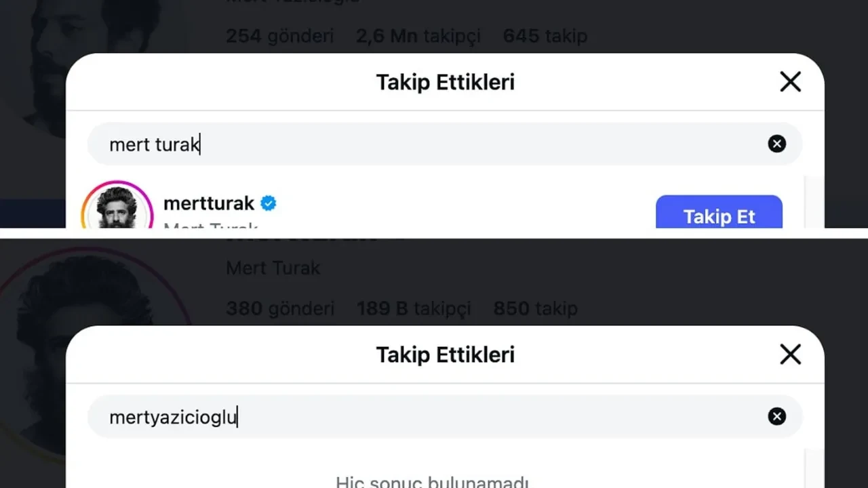Close the lower Takip Ettikleri dialog
Image resolution: width=868 pixels, height=488 pixels.
[x=790, y=354]
